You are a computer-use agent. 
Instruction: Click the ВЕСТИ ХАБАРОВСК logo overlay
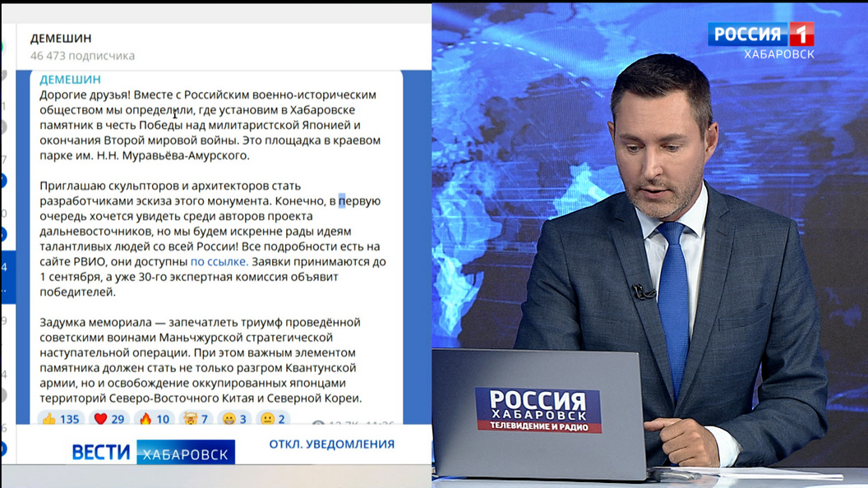point(154,453)
